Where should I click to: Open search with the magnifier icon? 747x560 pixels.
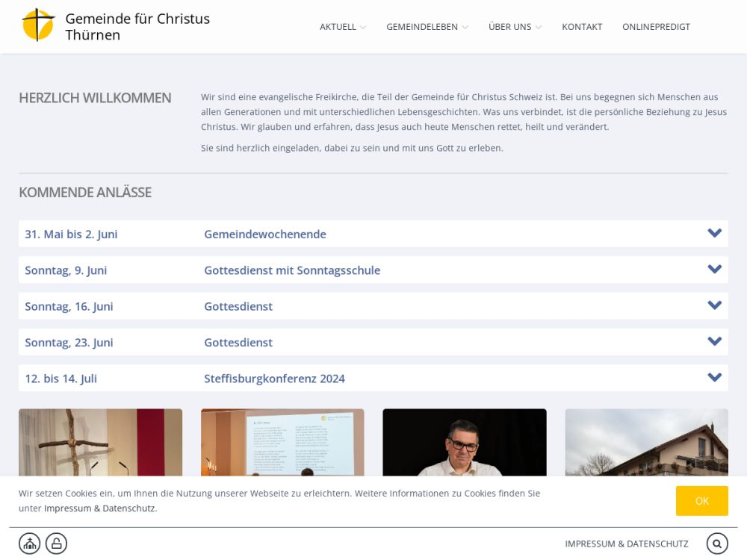[716, 544]
